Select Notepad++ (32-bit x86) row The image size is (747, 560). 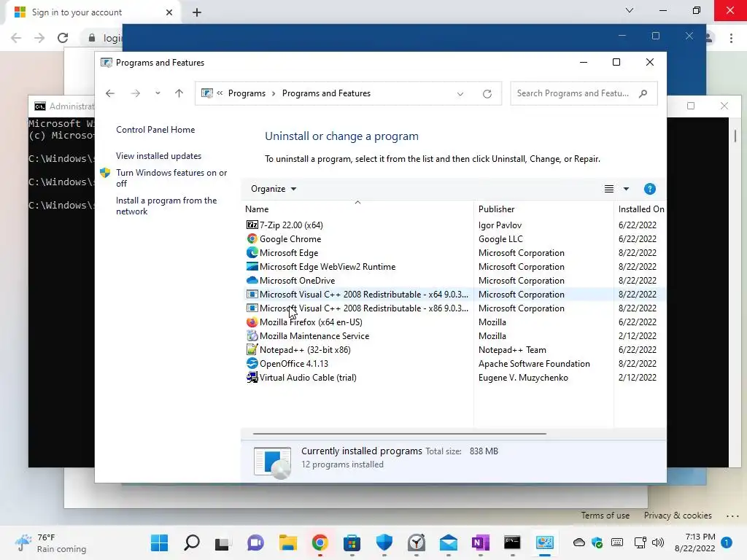(x=455, y=349)
